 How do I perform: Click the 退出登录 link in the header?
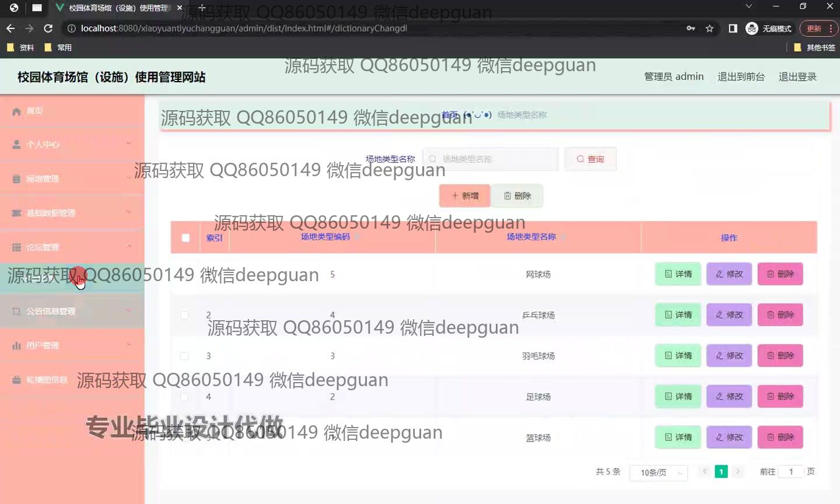click(x=797, y=77)
